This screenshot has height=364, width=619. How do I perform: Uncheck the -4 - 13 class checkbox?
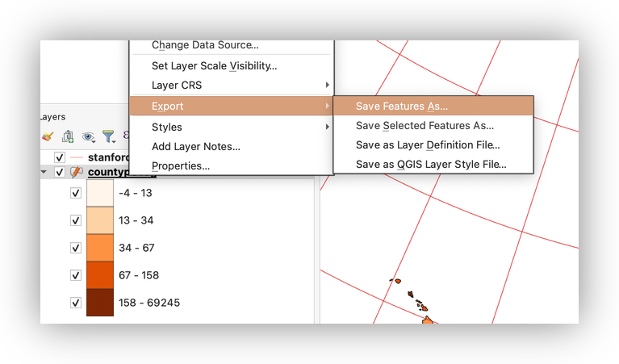click(76, 193)
